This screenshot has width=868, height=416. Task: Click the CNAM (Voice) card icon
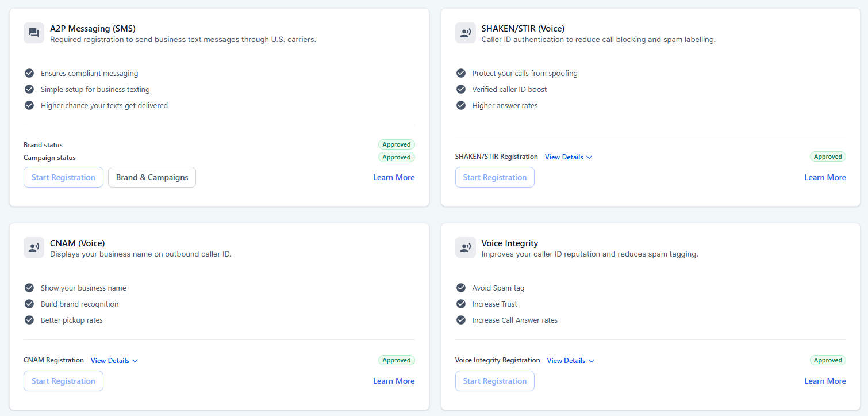[34, 247]
